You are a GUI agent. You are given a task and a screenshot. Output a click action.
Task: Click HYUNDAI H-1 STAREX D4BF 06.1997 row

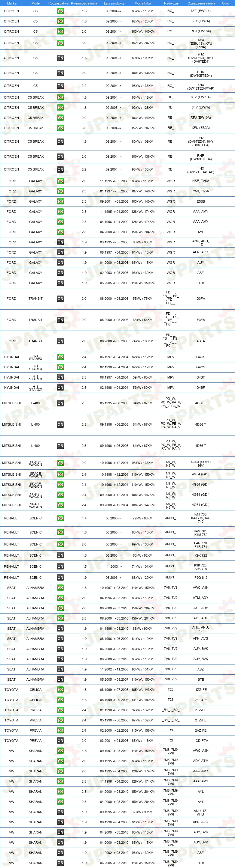point(117,377)
